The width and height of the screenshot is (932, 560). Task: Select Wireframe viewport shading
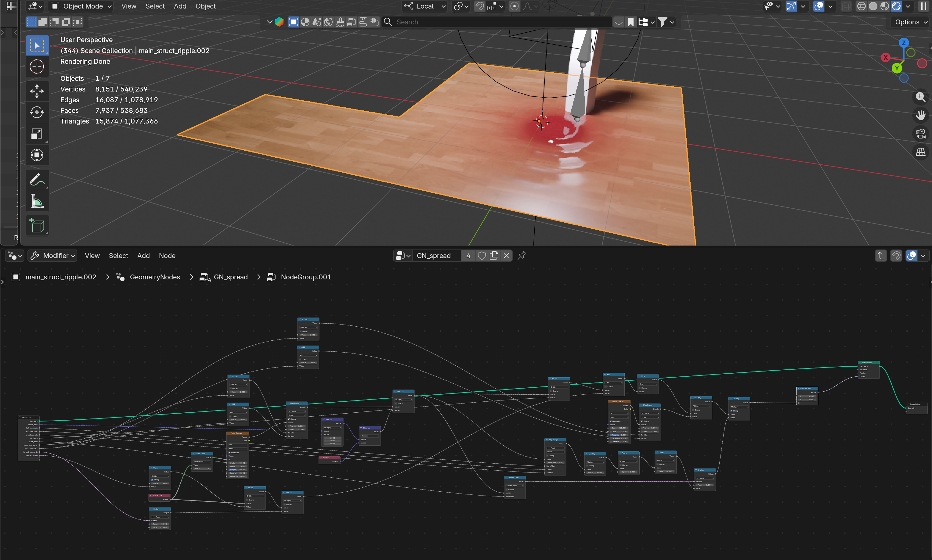(x=862, y=6)
